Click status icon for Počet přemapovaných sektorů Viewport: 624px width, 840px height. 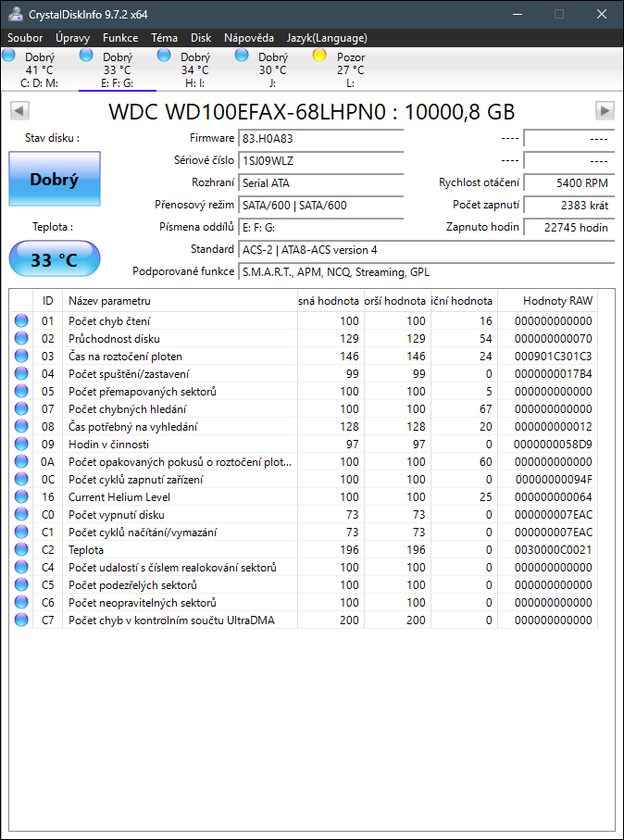[21, 392]
